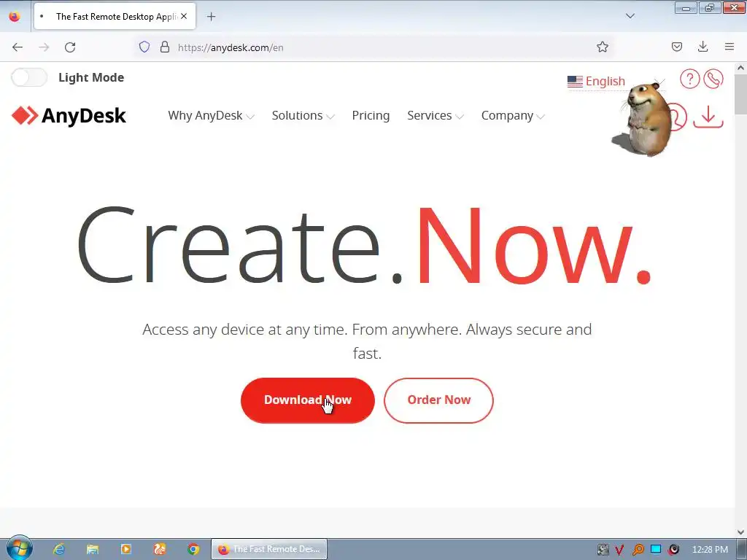Screen dimensions: 747x560
Task: Click the padlock site security icon
Action: pos(165,47)
